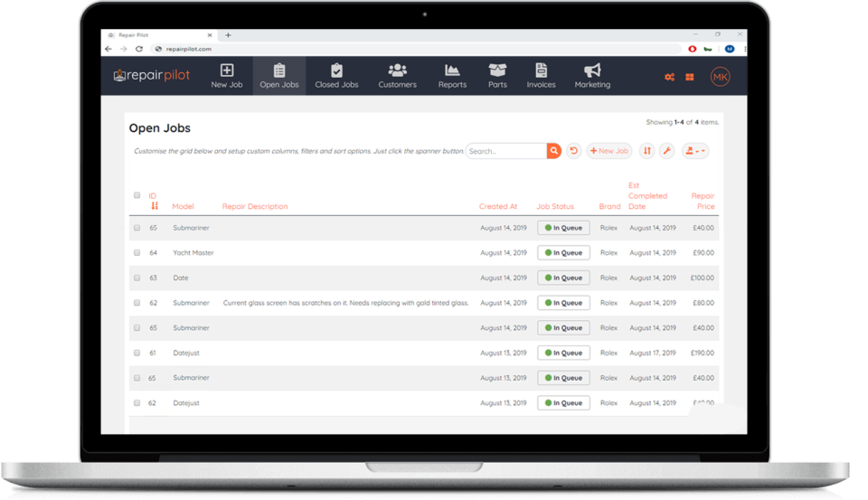Check the box for job 63 Date

137,278
